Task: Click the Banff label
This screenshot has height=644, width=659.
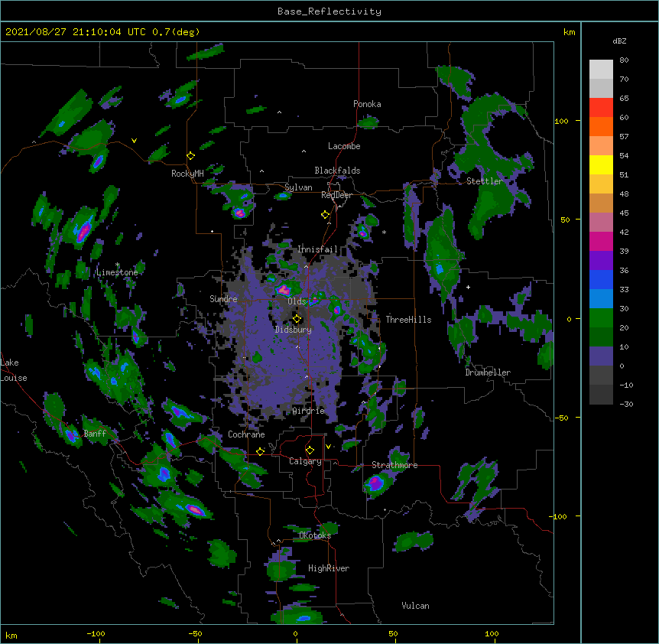Action: (95, 434)
